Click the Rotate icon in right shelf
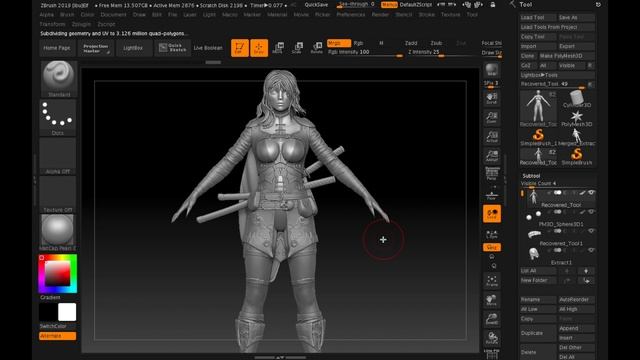Viewport: 640px width, 360px height. coord(492,338)
